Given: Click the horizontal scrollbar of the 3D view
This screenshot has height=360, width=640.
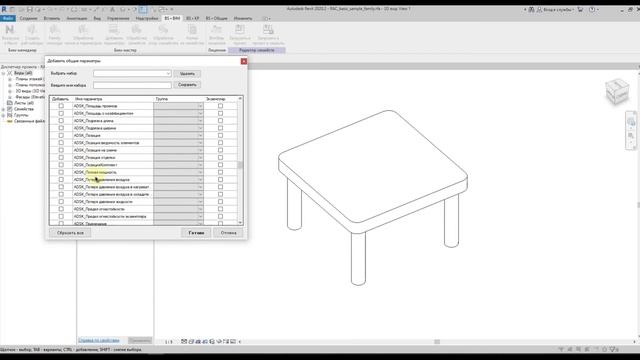Looking at the screenshot, I should (x=437, y=342).
